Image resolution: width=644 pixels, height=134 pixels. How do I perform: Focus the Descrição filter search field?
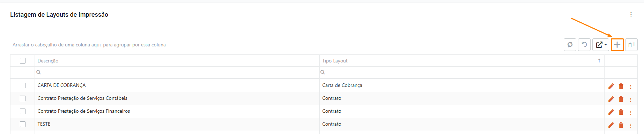pos(177,72)
